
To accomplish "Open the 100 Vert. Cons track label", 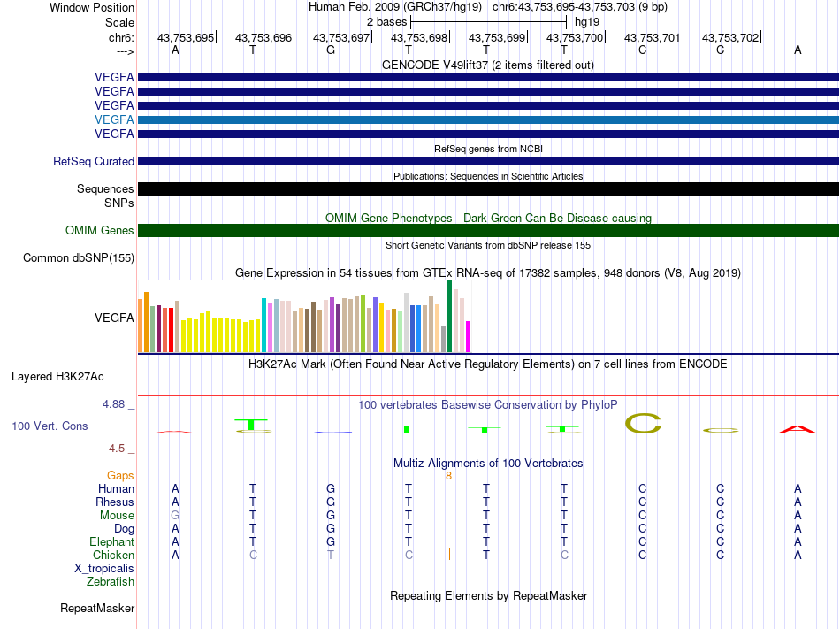I will [50, 426].
